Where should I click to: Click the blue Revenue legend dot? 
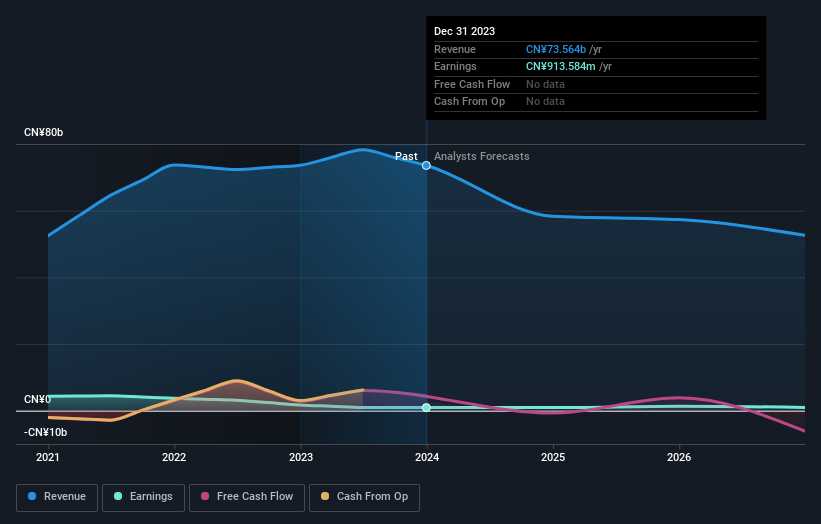[32, 496]
